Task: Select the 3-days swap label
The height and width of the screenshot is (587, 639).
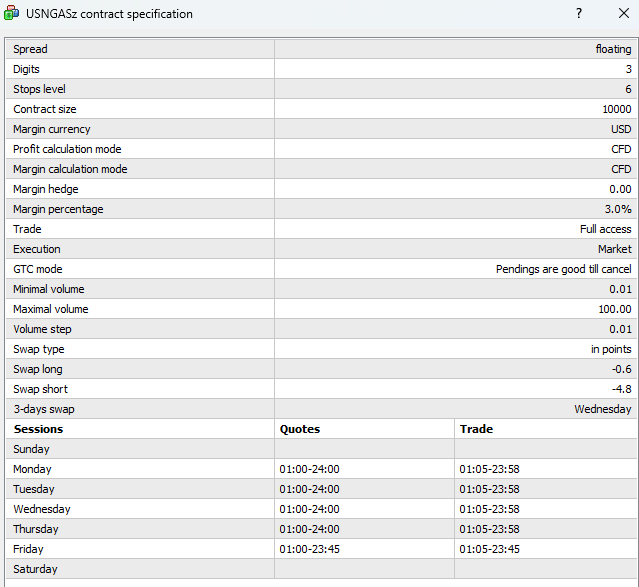Action: [x=44, y=408]
